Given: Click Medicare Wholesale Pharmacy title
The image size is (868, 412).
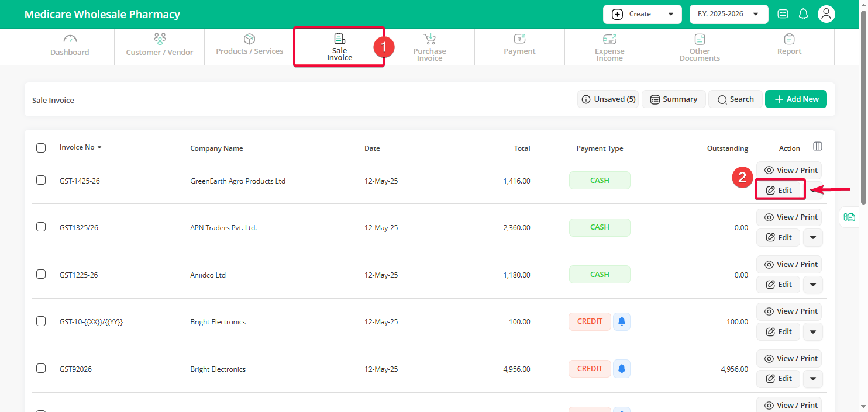Looking at the screenshot, I should tap(102, 15).
